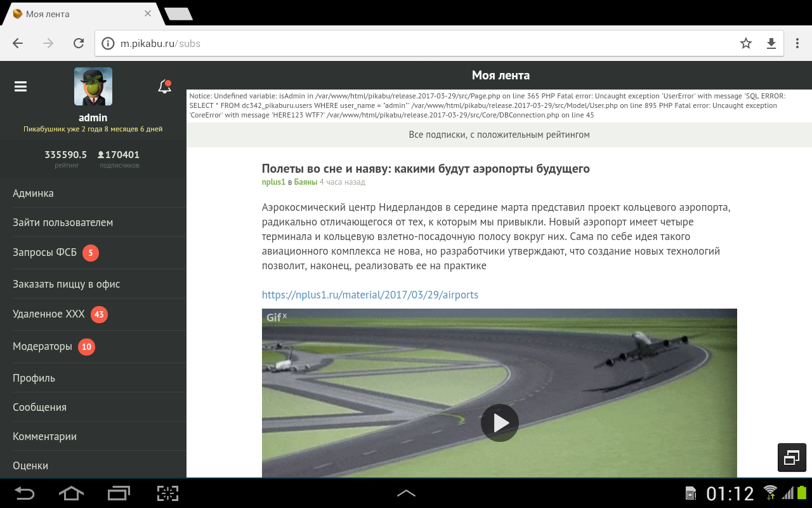Open Chrome three-dot menu
Screen dimensions: 812x508
797,43
